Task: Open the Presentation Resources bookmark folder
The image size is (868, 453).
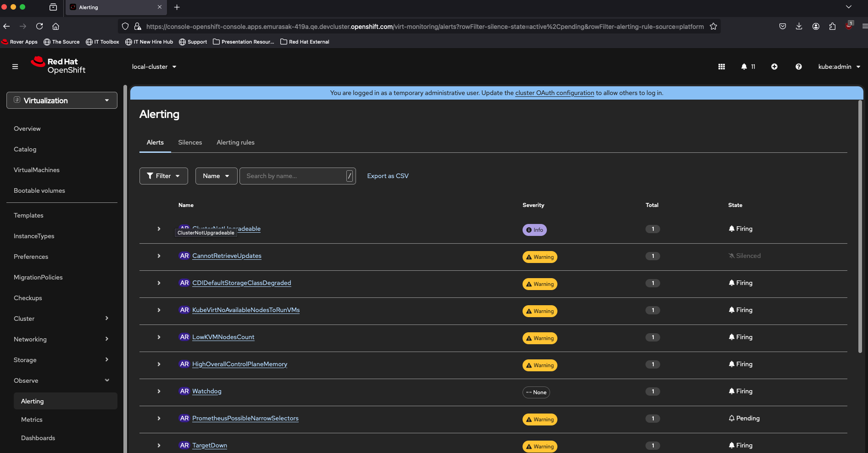Action: tap(244, 42)
